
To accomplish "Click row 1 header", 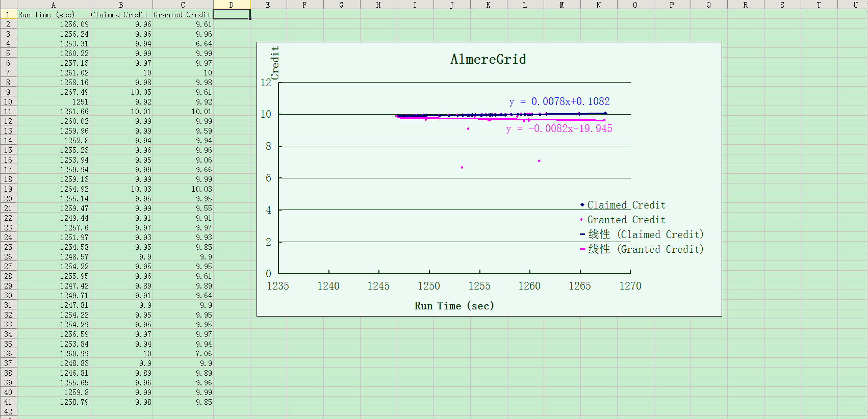I will coord(8,14).
